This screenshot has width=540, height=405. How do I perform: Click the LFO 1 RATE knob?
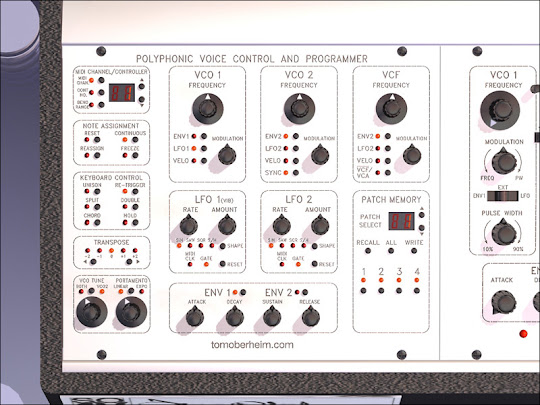point(189,225)
